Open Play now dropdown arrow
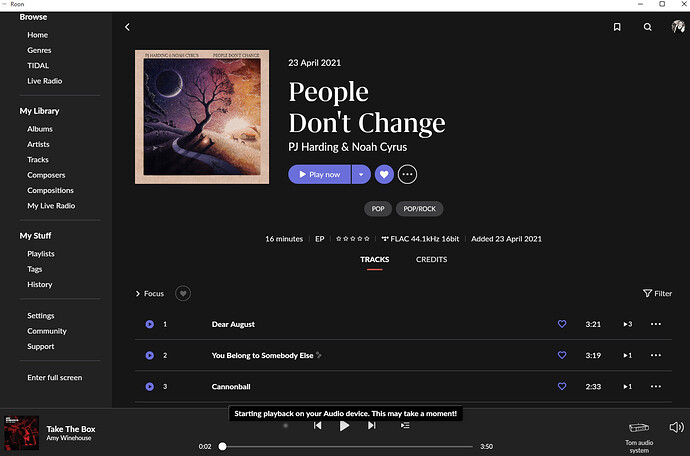This screenshot has width=690, height=456. [361, 174]
